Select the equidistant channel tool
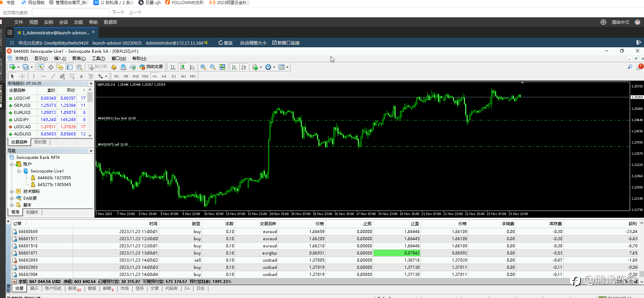644x298 pixels. coord(62,76)
